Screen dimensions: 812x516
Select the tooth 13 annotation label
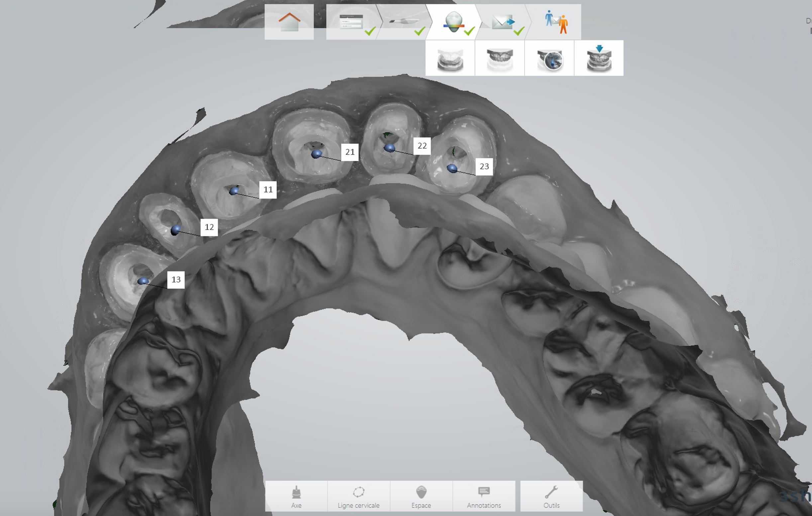176,280
